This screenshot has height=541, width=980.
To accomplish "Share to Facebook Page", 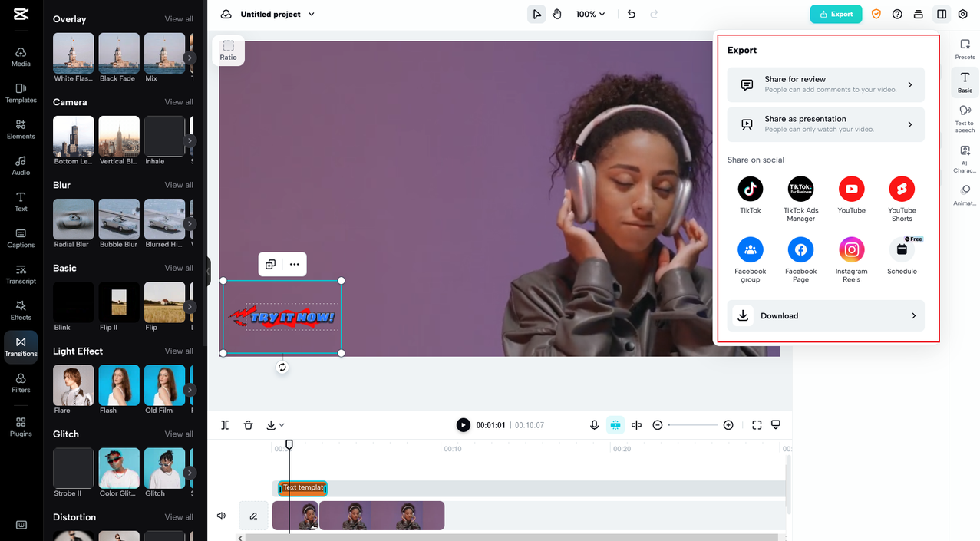I will pyautogui.click(x=800, y=259).
